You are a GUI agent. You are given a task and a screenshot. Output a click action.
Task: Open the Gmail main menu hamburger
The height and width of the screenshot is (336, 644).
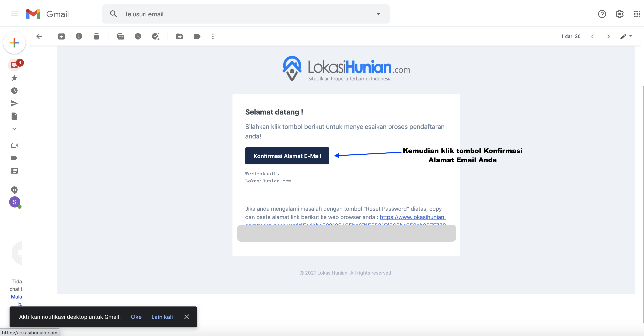pos(14,14)
